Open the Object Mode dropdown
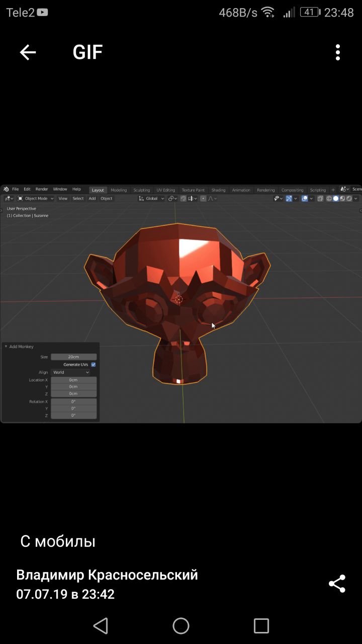Image resolution: width=362 pixels, height=644 pixels. pos(36,199)
